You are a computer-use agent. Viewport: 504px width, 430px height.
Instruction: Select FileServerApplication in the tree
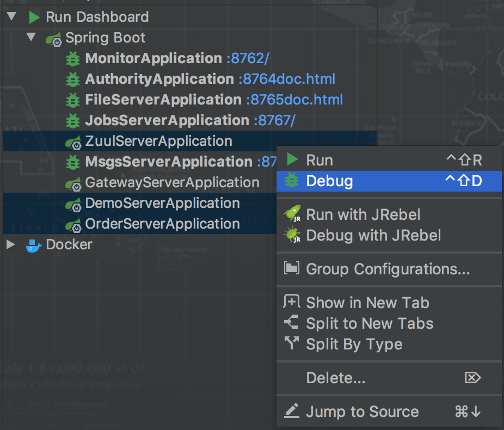[x=163, y=100]
